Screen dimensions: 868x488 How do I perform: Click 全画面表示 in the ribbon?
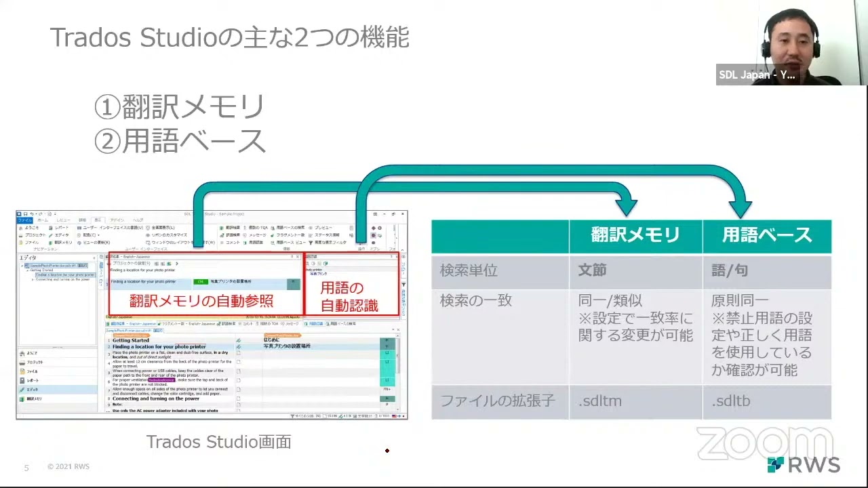coord(160,228)
